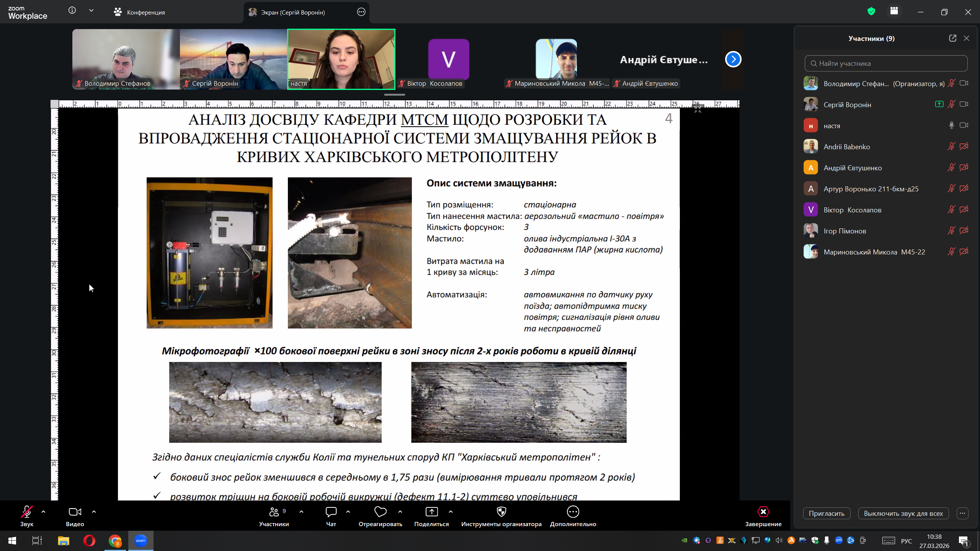
Task: Click the Найти участника search field
Action: tap(886, 64)
